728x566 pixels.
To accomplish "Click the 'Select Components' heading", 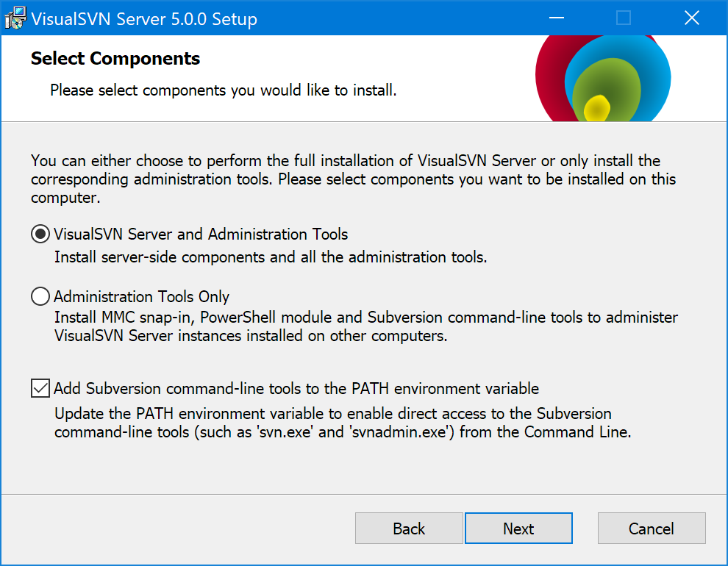I will [x=115, y=59].
